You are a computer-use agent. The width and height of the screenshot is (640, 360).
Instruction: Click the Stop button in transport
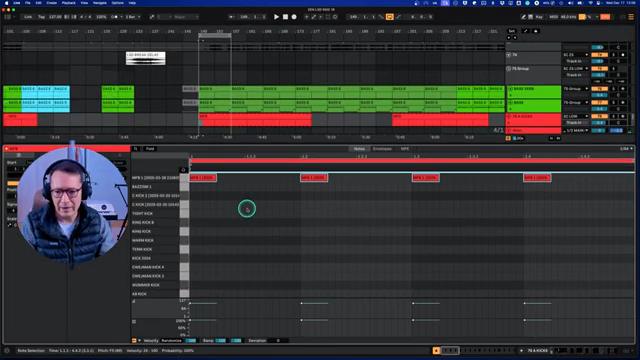[x=285, y=17]
